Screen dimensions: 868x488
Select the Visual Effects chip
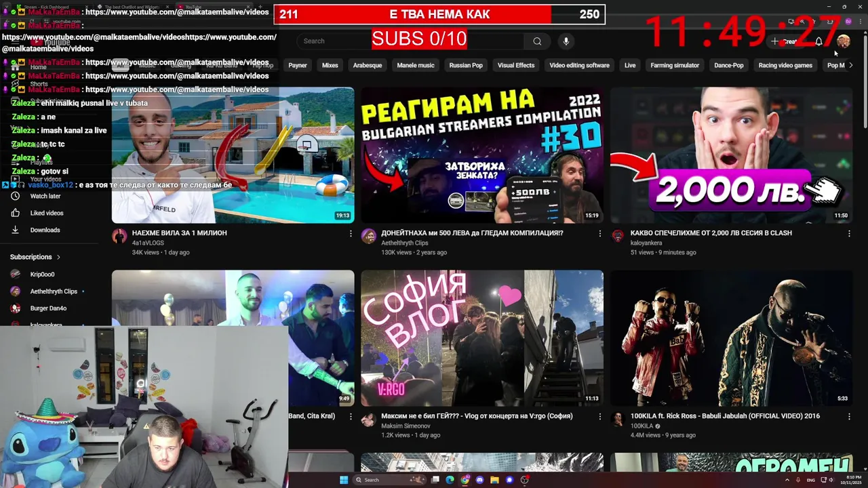pyautogui.click(x=516, y=65)
